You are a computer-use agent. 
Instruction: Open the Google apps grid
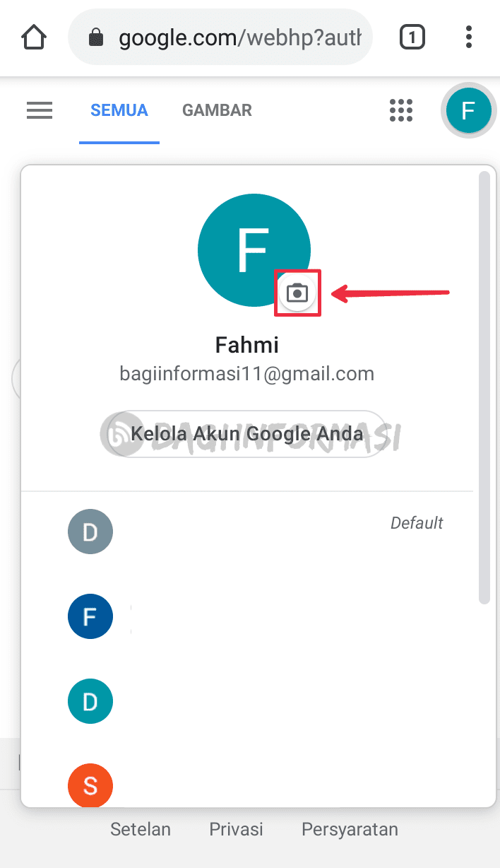pos(400,110)
